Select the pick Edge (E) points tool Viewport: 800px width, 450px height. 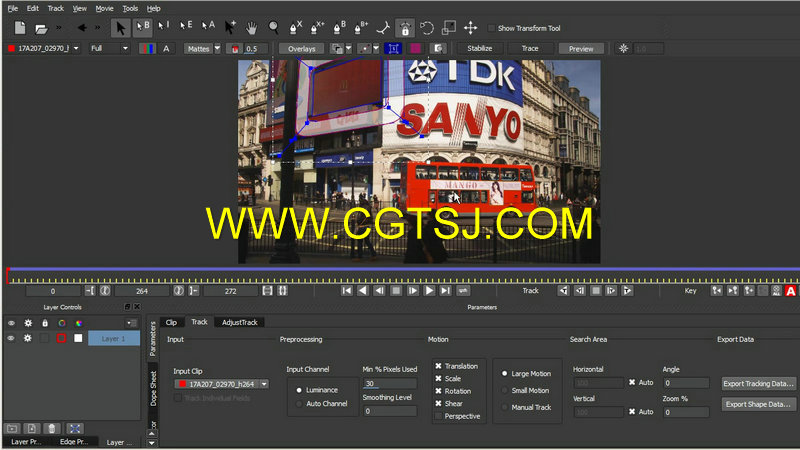(186, 26)
